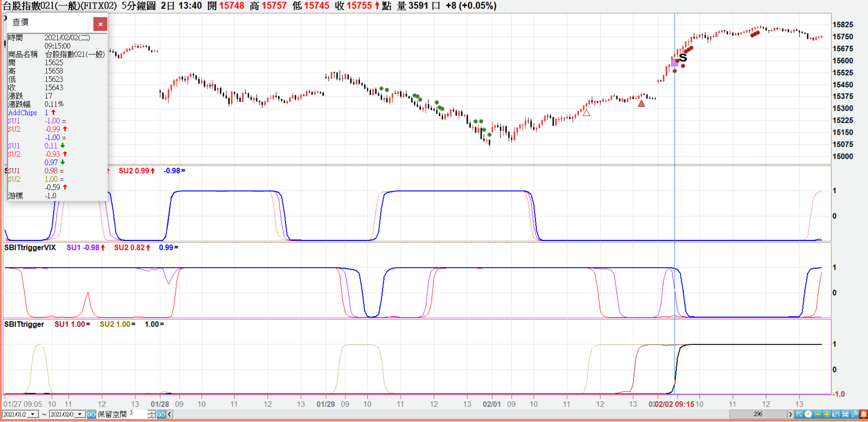The image size is (868, 422).
Task: Click the red alert bell icon
Action: (x=864, y=414)
